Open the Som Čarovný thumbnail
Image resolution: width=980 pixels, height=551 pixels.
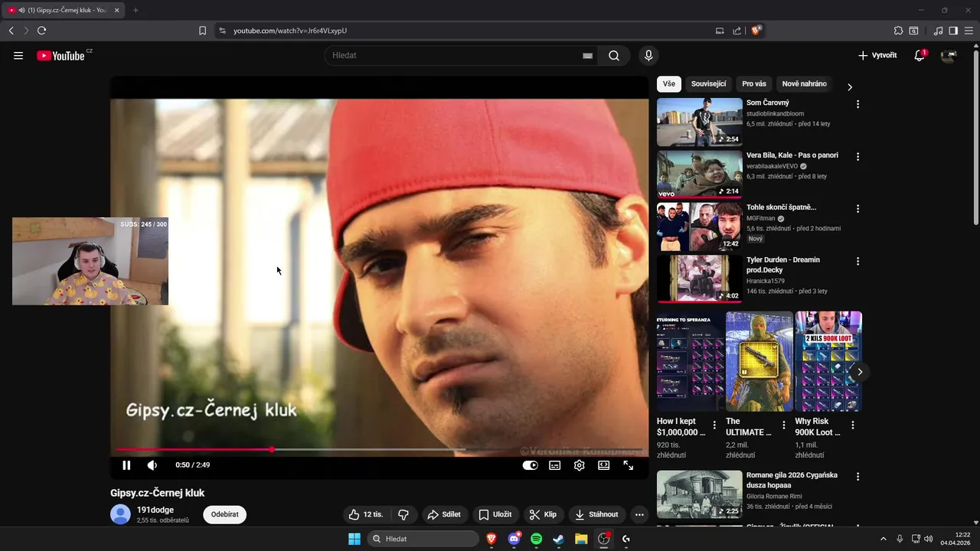[x=700, y=122]
